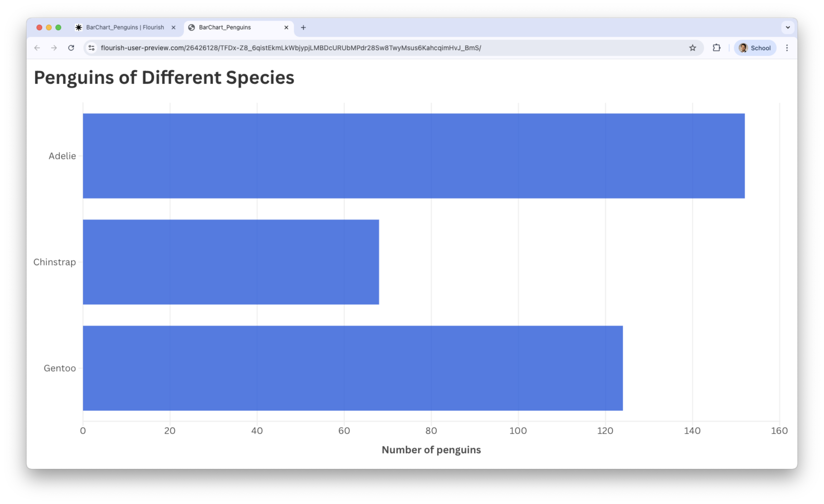Bookmark this page with the star icon
The height and width of the screenshot is (504, 824).
[693, 48]
